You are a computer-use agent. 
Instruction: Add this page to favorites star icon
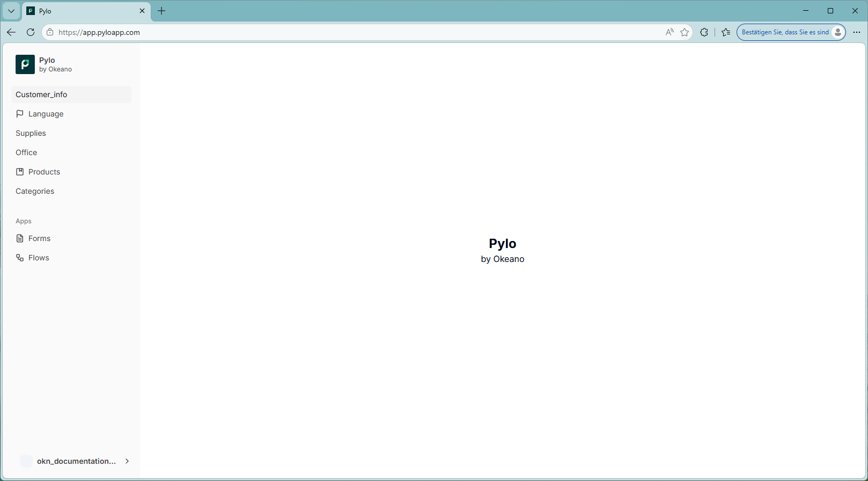(x=685, y=32)
